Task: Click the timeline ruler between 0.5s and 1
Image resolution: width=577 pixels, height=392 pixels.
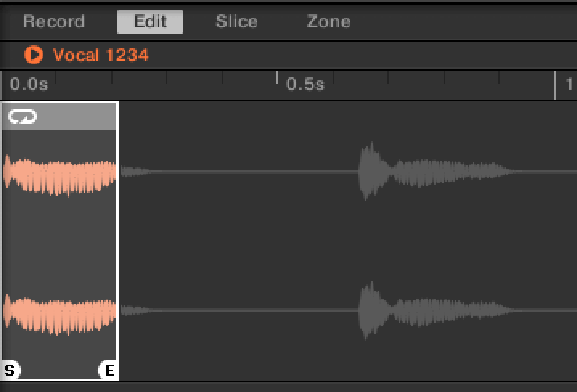Action: pos(442,84)
